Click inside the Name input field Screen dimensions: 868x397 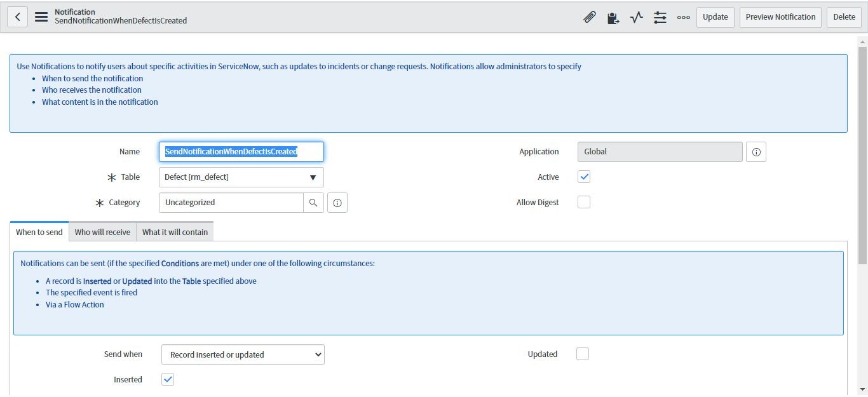(x=241, y=152)
